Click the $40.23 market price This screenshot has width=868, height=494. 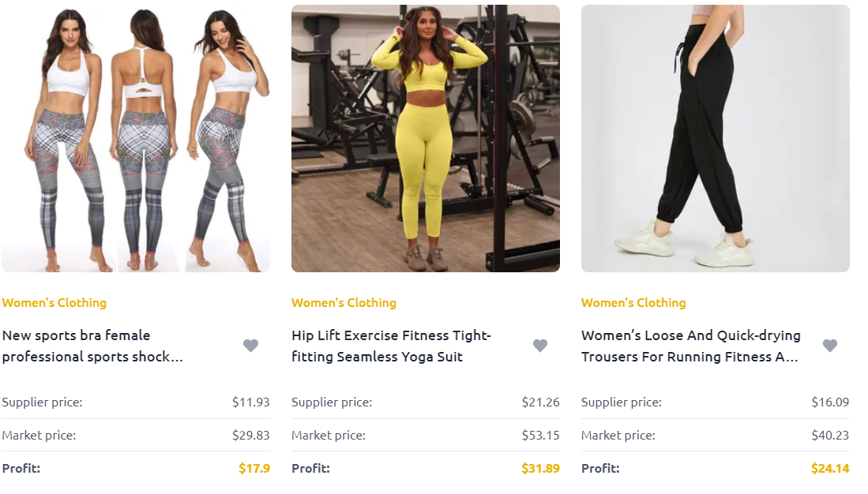point(830,436)
